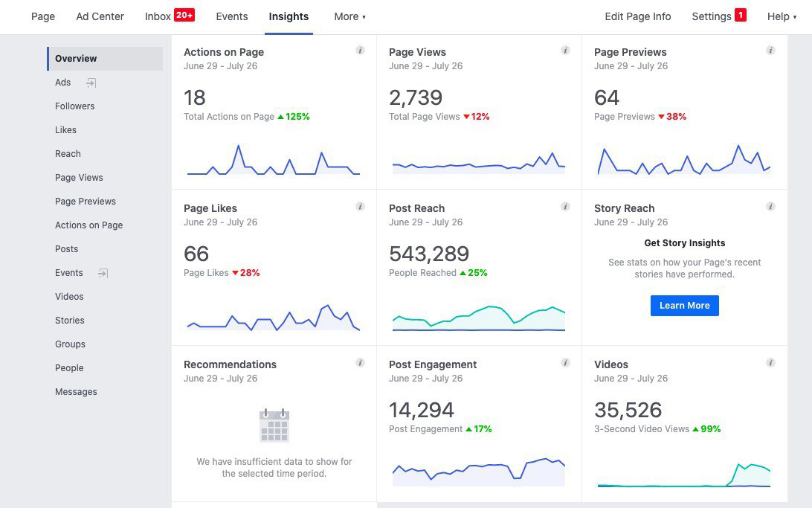Screen dimensions: 812x508
Task: Open Settings from the top bar
Action: (712, 16)
